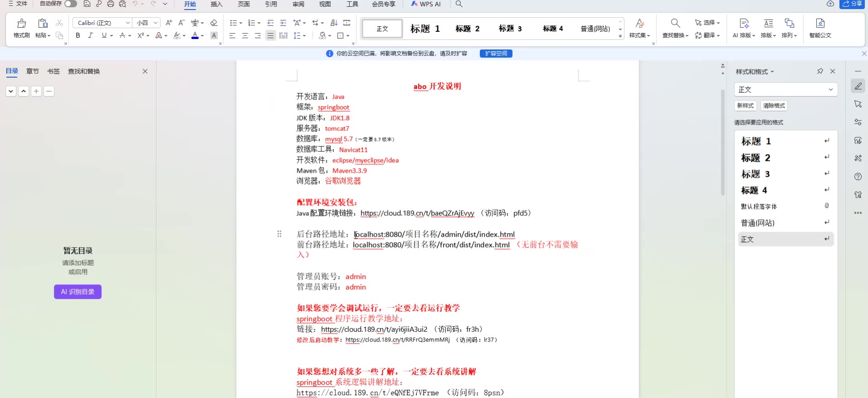Screen dimensions: 868x398
Task: Click the Sort (A-Z) icon
Action: tap(334, 23)
